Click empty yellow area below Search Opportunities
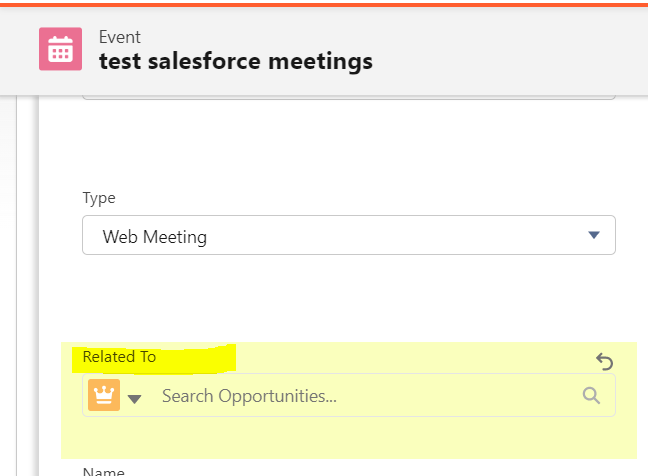 click(348, 437)
